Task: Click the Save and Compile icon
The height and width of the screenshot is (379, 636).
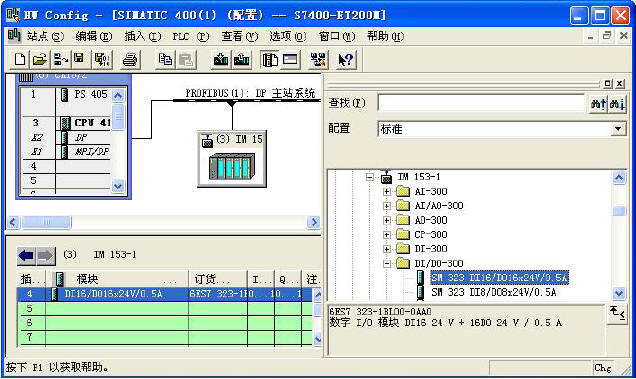Action: click(x=101, y=60)
